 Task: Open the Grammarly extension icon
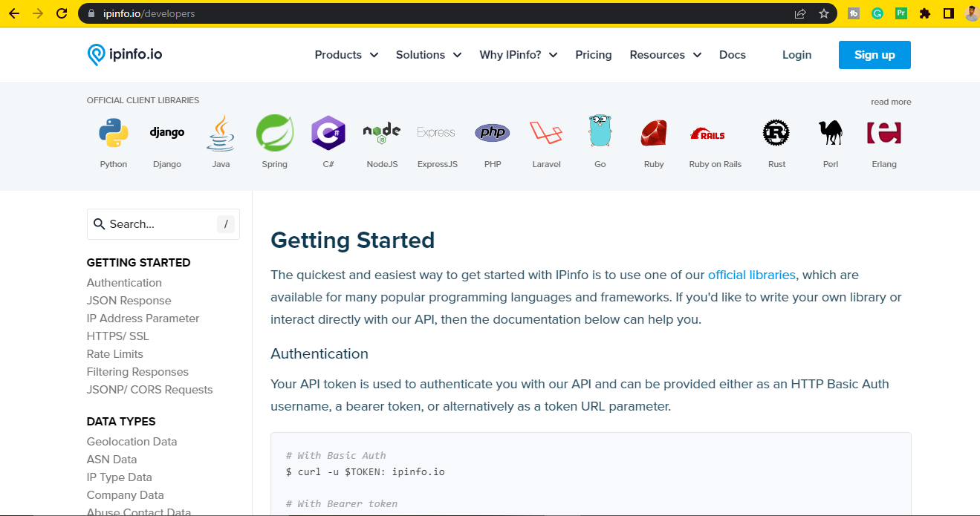pyautogui.click(x=877, y=13)
